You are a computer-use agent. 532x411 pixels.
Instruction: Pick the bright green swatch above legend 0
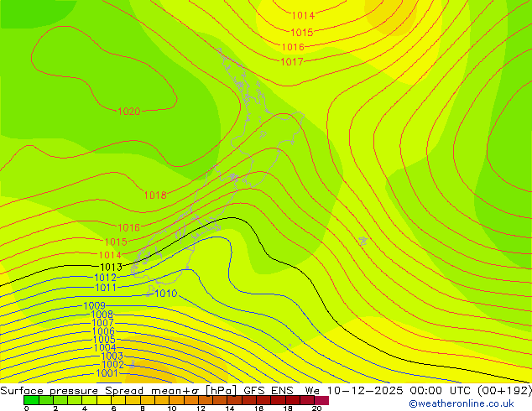click(31, 400)
